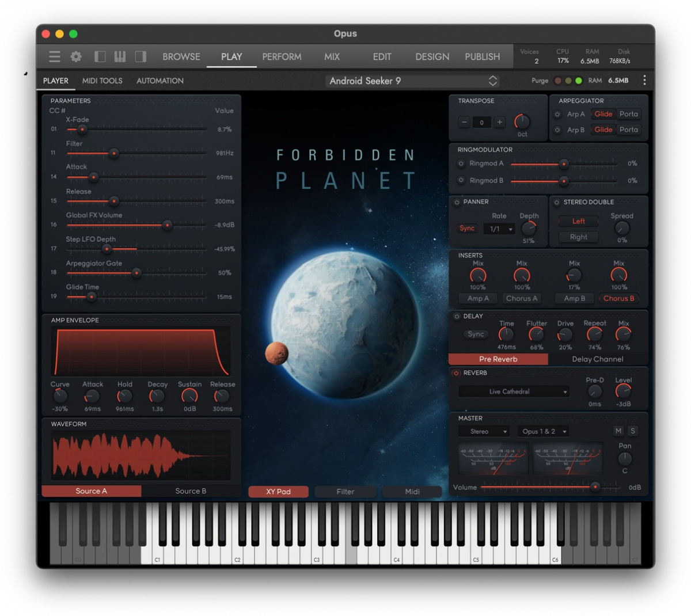This screenshot has width=691, height=616.
Task: Open the Panner rate 1/1 dropdown
Action: tap(500, 229)
